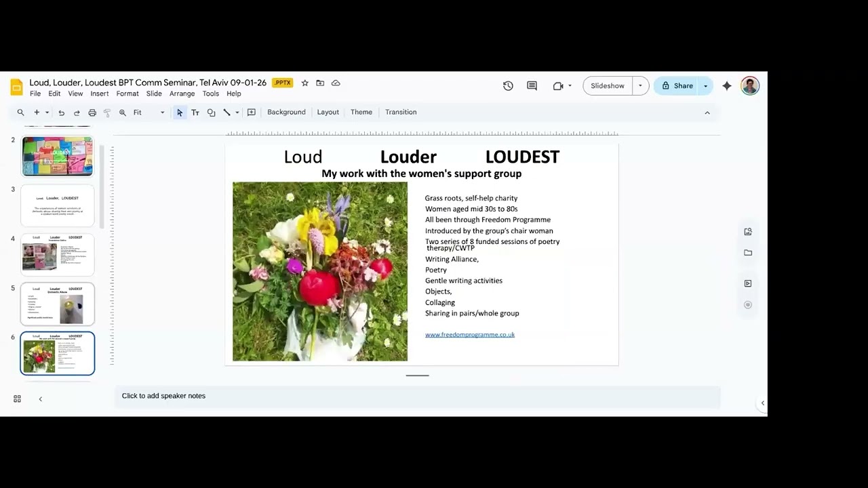Viewport: 868px width, 488px height.
Task: Choose the Select arrow cursor tool
Action: pos(180,113)
